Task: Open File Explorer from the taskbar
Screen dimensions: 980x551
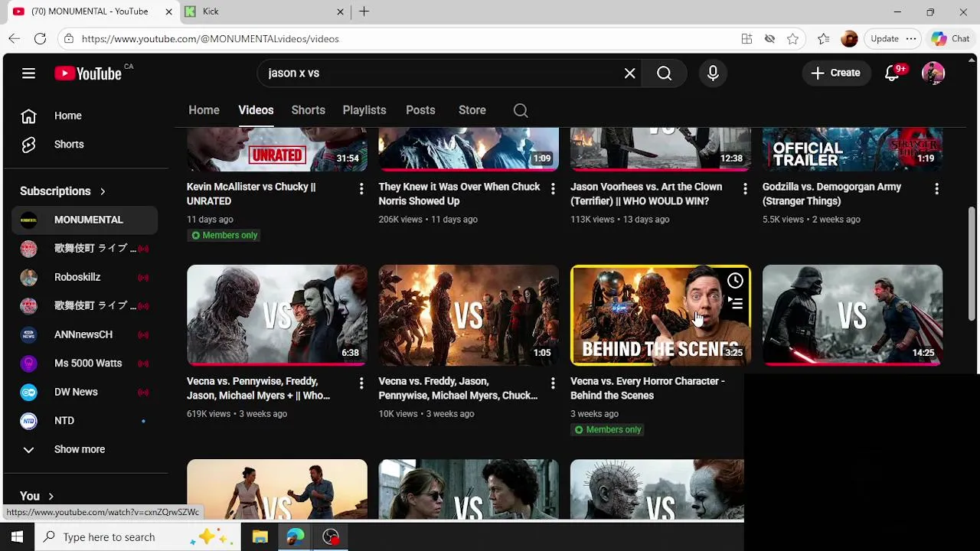Action: [x=260, y=537]
